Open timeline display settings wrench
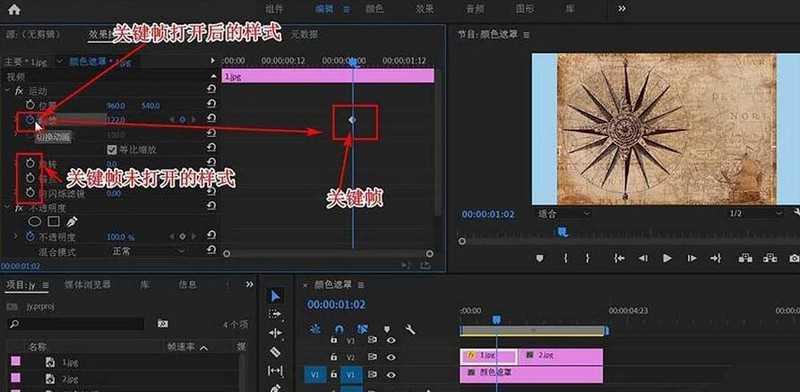The width and height of the screenshot is (800, 392). 410,329
